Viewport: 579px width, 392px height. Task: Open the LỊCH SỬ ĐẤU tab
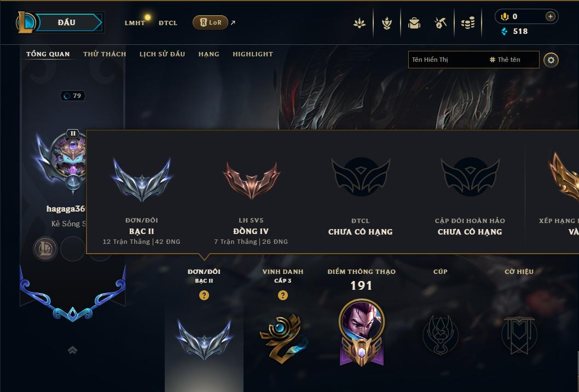click(162, 54)
